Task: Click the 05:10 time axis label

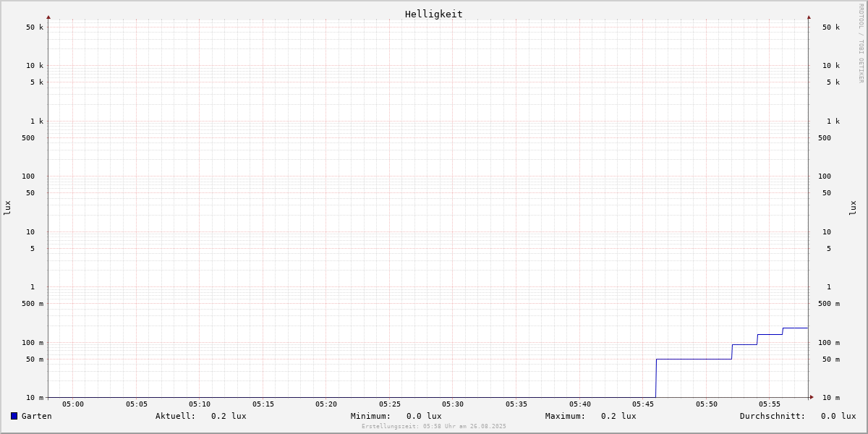Action: point(200,404)
